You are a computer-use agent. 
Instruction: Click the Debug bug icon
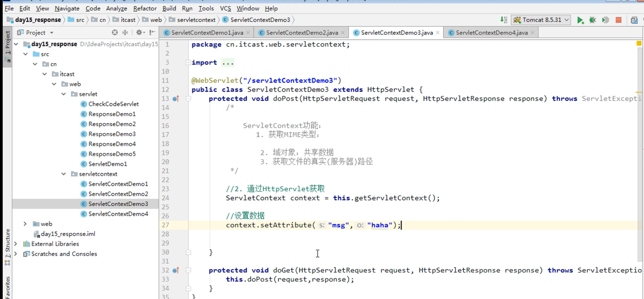[x=593, y=20]
